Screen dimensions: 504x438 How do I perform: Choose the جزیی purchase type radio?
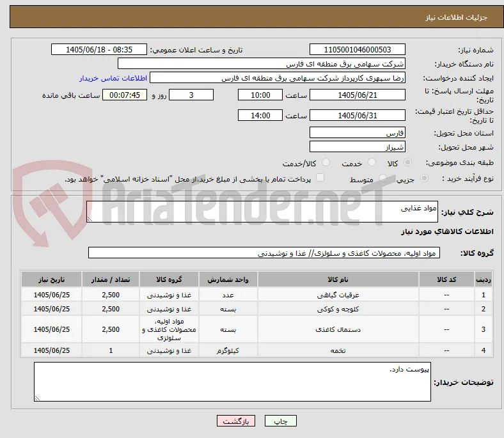click(424, 178)
